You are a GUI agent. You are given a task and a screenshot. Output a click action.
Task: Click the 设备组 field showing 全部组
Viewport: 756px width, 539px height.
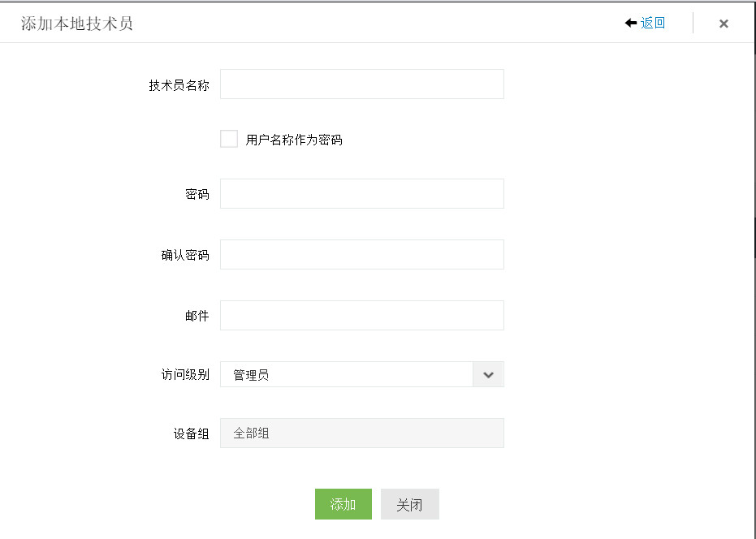(361, 433)
